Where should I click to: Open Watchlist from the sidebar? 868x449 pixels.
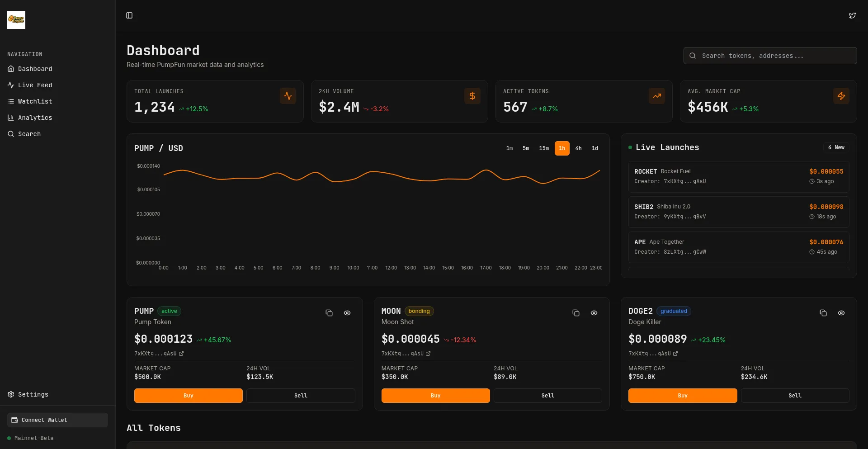point(35,101)
